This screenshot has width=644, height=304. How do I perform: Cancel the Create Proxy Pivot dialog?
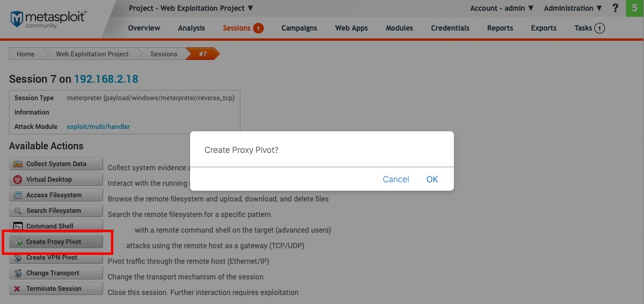tap(396, 179)
